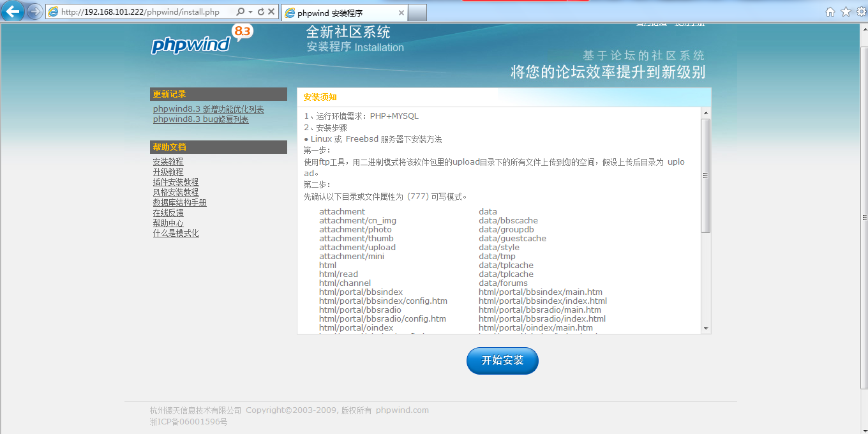Click html/portal/bbsindex/main.htm text

[541, 292]
